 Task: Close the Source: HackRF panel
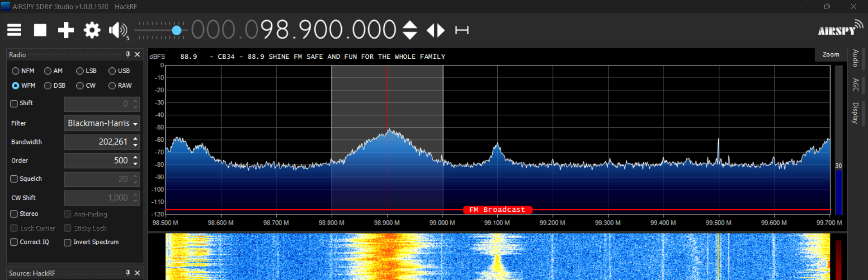click(137, 273)
